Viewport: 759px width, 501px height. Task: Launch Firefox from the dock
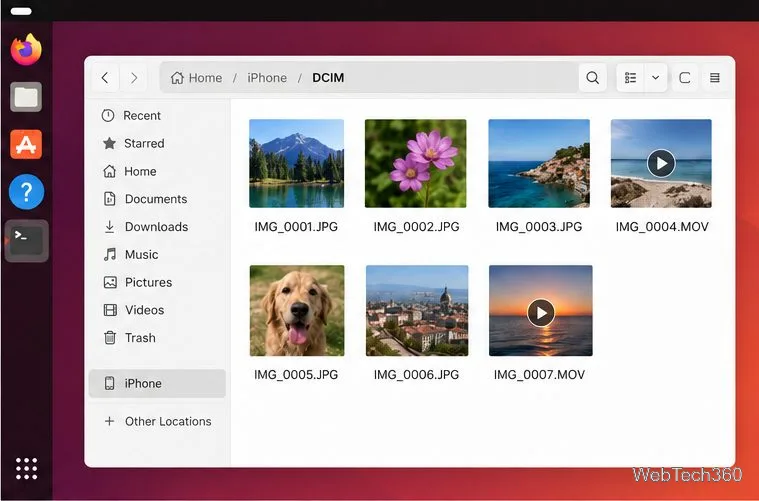26,49
